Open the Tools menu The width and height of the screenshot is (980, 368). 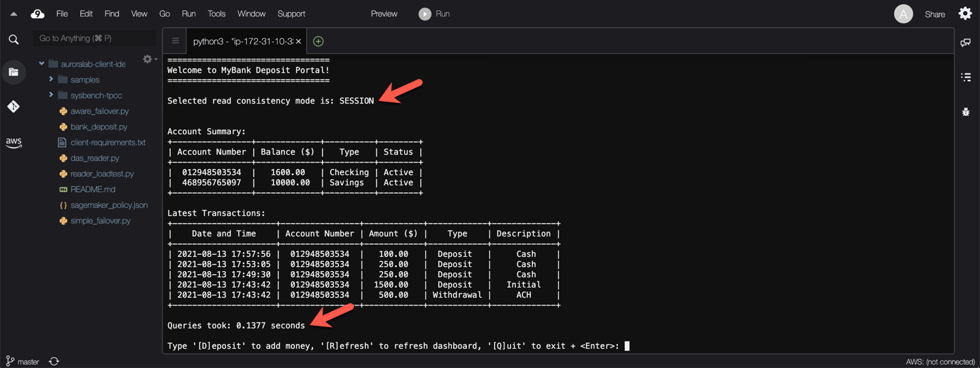tap(216, 14)
